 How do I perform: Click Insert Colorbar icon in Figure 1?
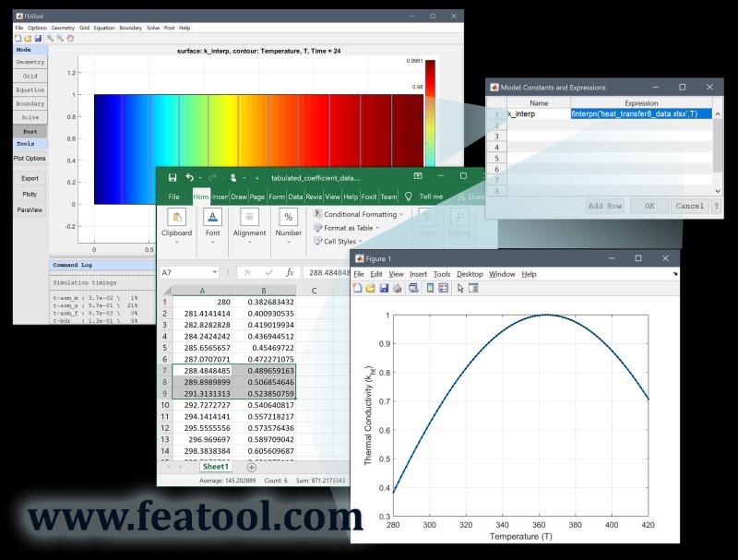(x=430, y=288)
